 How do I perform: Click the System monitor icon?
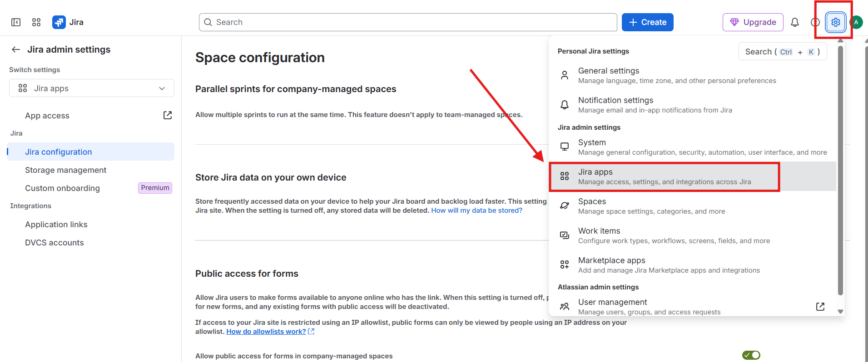tap(565, 147)
